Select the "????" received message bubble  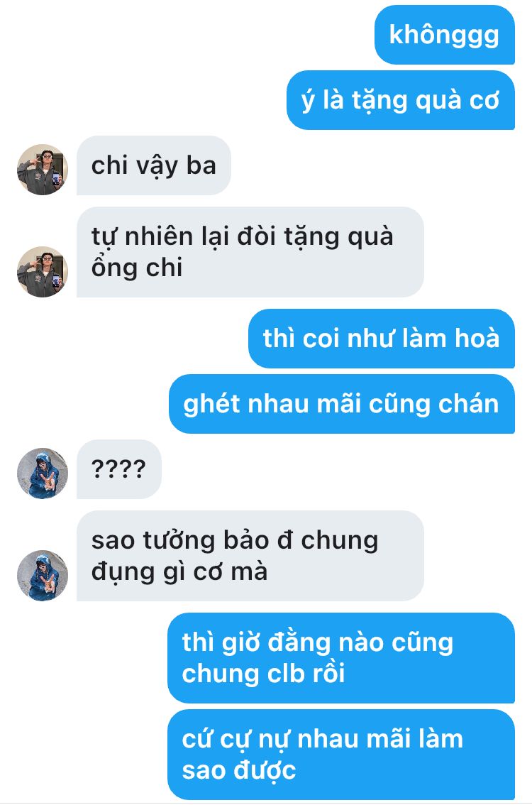click(119, 469)
